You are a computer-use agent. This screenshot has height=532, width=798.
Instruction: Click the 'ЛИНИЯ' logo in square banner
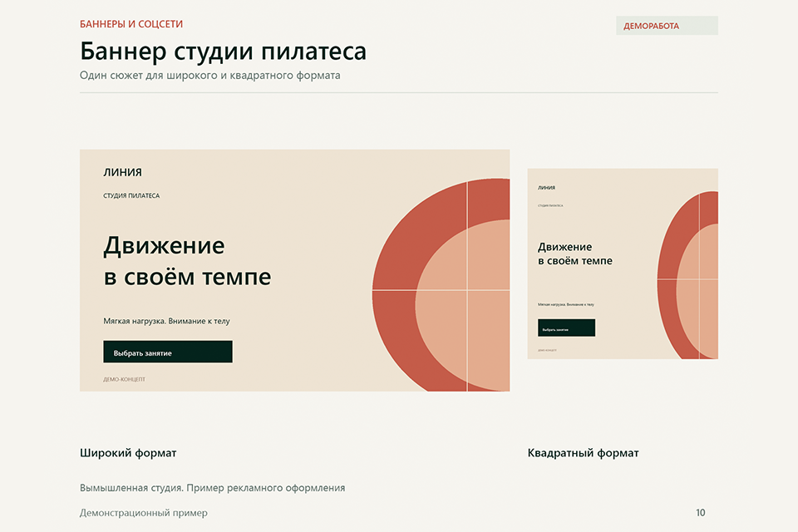coord(547,188)
